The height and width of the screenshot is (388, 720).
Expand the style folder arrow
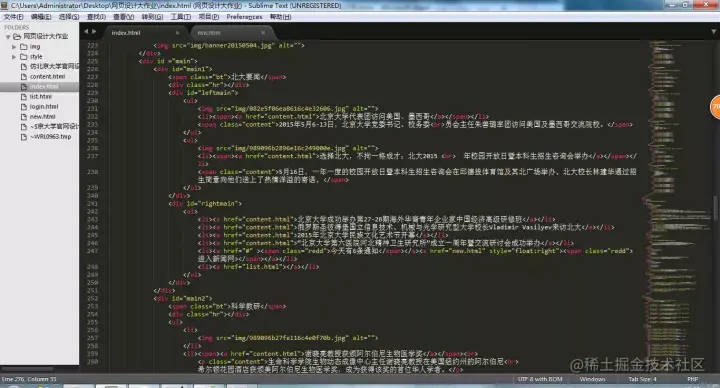(x=14, y=57)
